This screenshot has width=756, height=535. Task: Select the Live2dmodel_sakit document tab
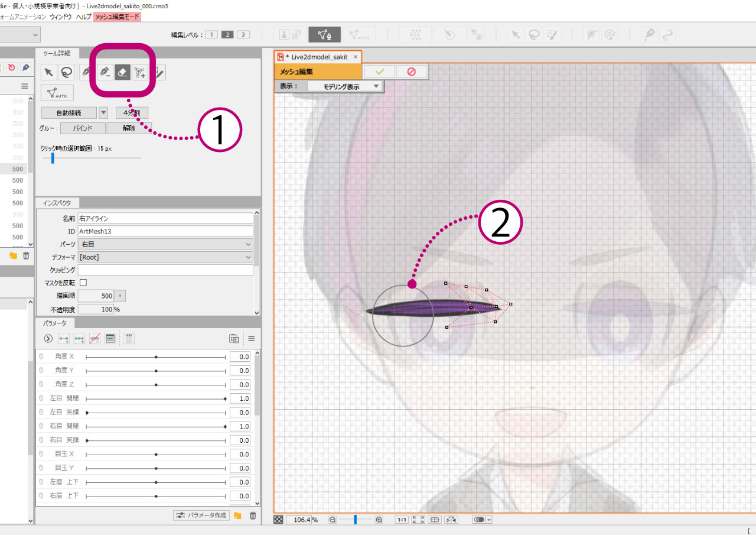[x=318, y=57]
